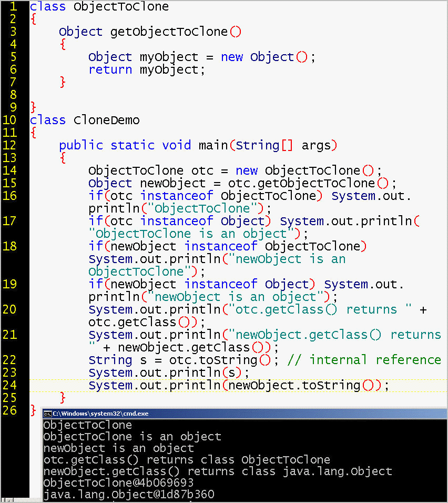Screen dimensions: 448x503
Task: Click line number 22 in the gutter
Action: (9, 360)
